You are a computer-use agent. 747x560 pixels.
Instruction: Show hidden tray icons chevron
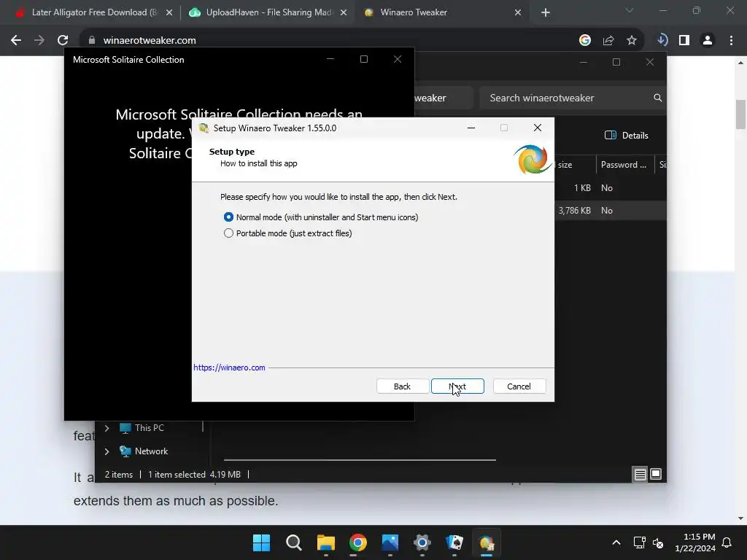(616, 542)
